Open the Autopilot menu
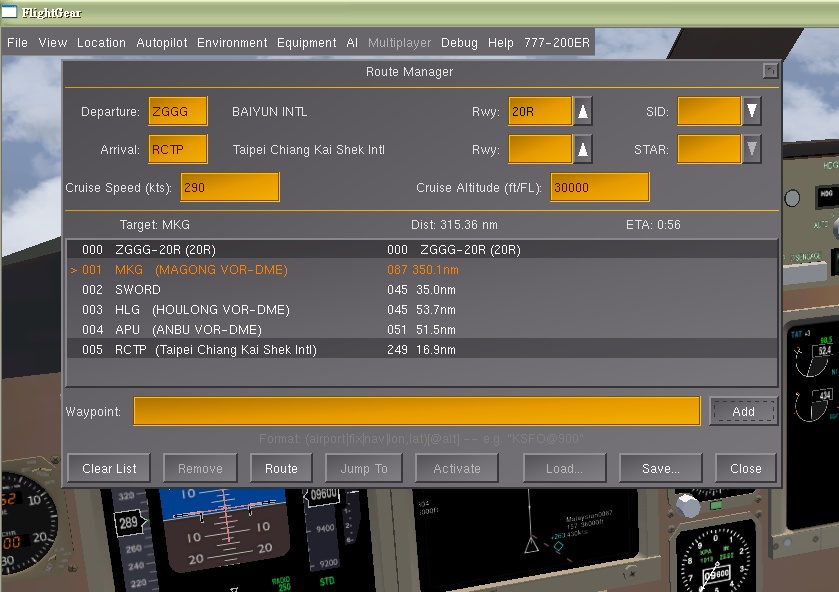 [x=162, y=43]
